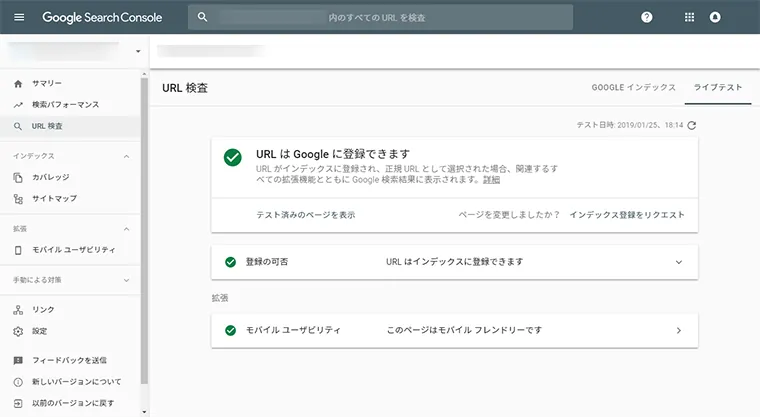Collapse the インデックス sidebar section

point(127,156)
